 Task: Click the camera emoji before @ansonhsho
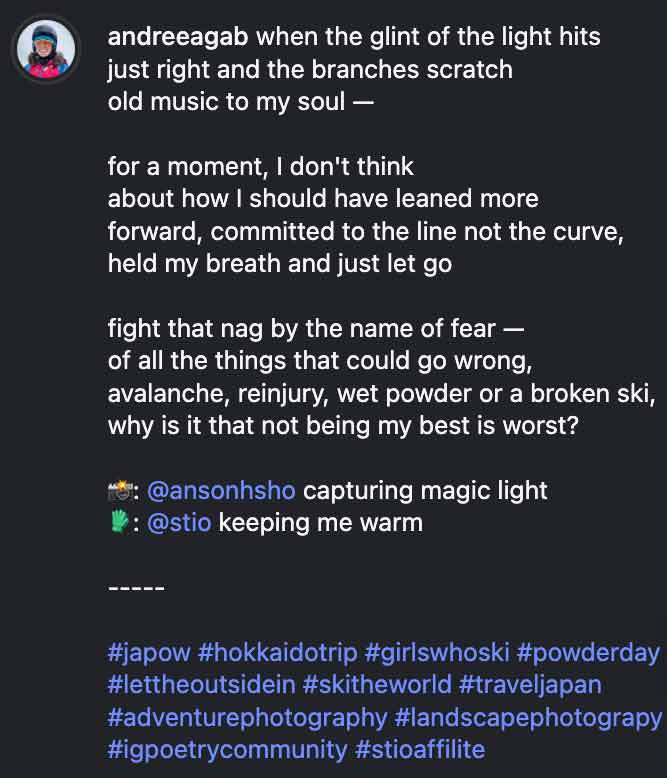[x=120, y=491]
